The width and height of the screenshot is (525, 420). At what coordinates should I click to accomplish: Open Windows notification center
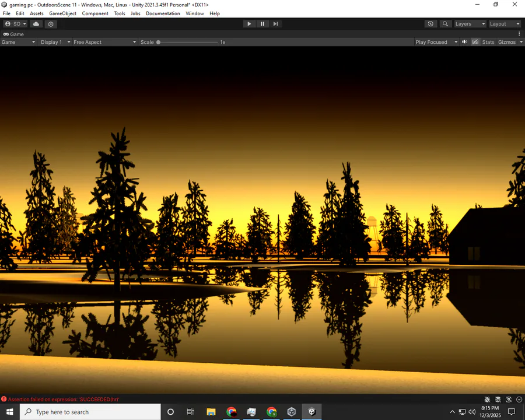[x=511, y=412]
